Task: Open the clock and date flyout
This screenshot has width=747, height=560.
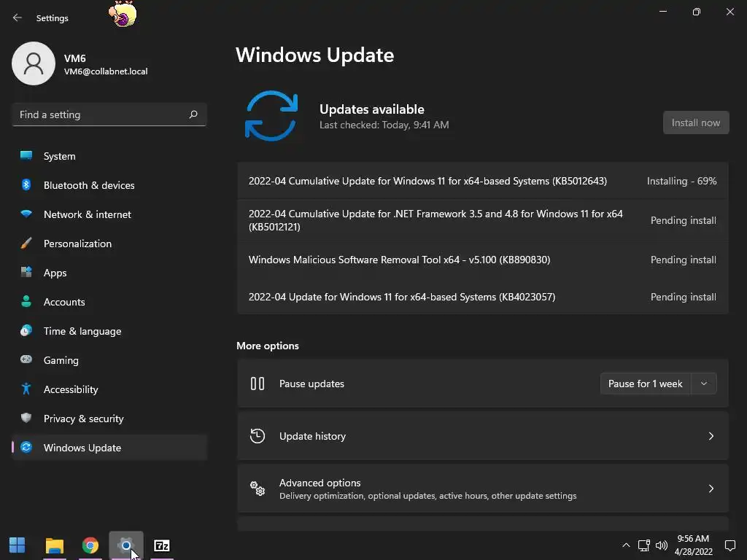Action: [693, 545]
